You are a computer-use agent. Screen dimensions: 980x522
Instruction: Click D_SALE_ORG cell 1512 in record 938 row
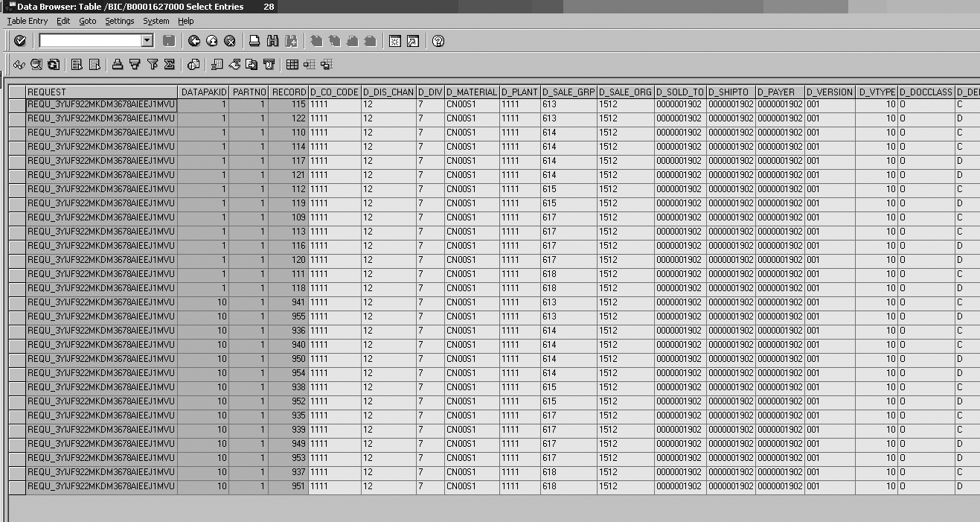coord(626,388)
